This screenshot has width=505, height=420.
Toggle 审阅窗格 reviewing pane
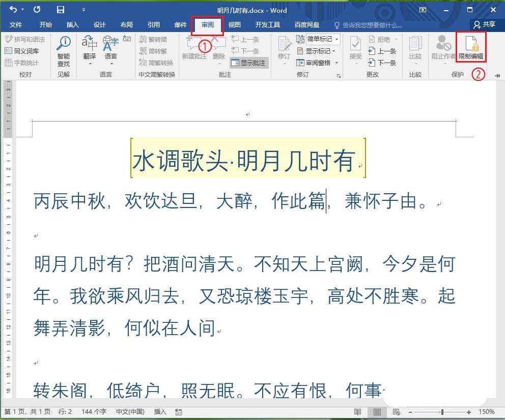click(314, 63)
